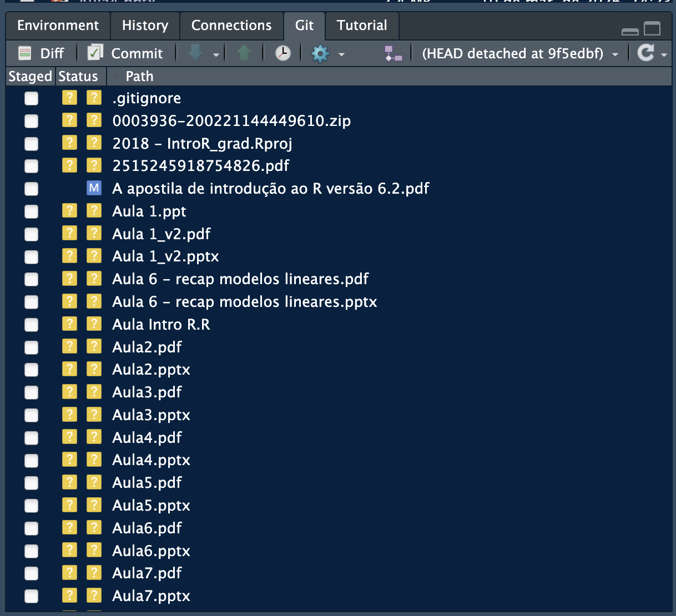Expand the gear More options arrow
This screenshot has width=676, height=616.
pos(341,54)
